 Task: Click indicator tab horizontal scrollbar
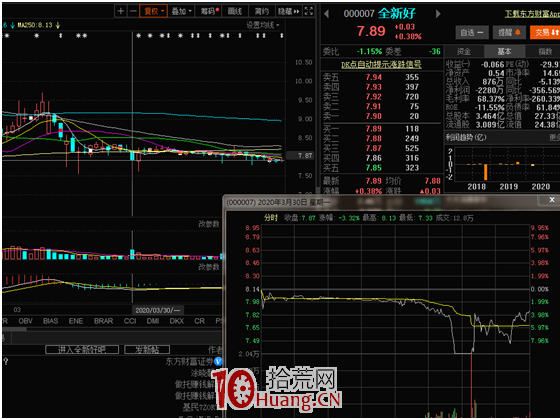click(x=14, y=329)
